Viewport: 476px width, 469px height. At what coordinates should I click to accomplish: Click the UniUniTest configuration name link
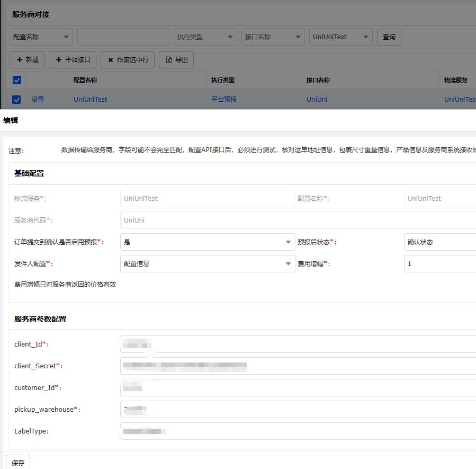pyautogui.click(x=91, y=100)
